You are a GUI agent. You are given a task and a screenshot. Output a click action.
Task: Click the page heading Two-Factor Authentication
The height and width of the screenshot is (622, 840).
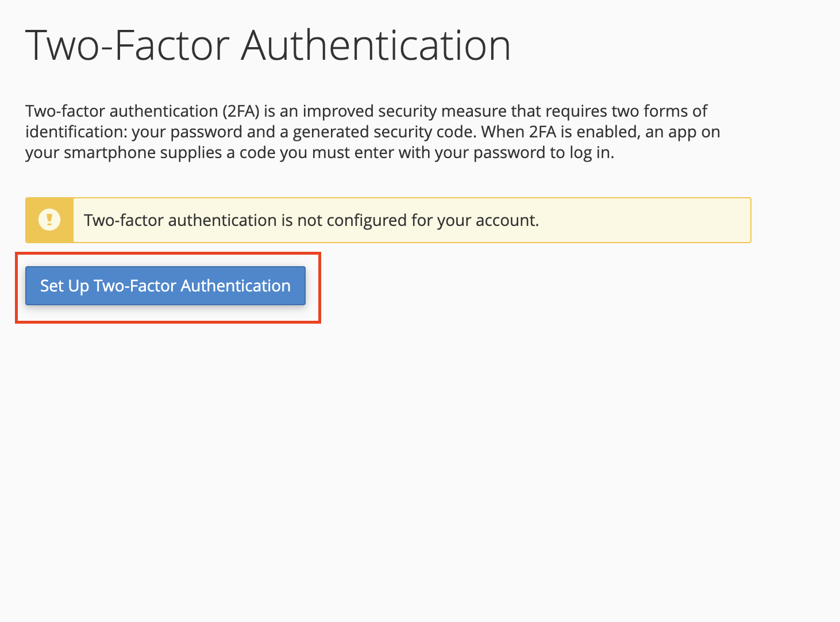tap(268, 45)
